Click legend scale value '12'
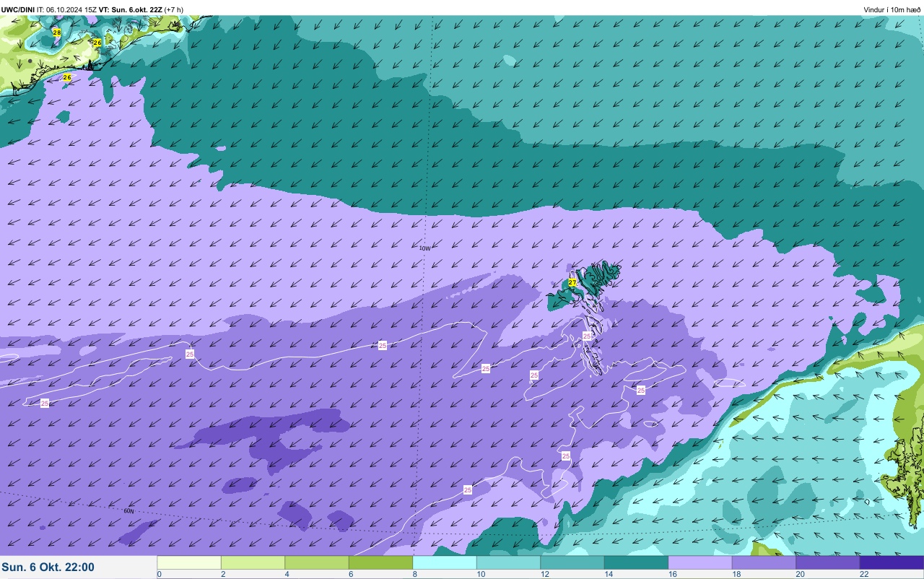The width and height of the screenshot is (924, 579). [x=544, y=575]
